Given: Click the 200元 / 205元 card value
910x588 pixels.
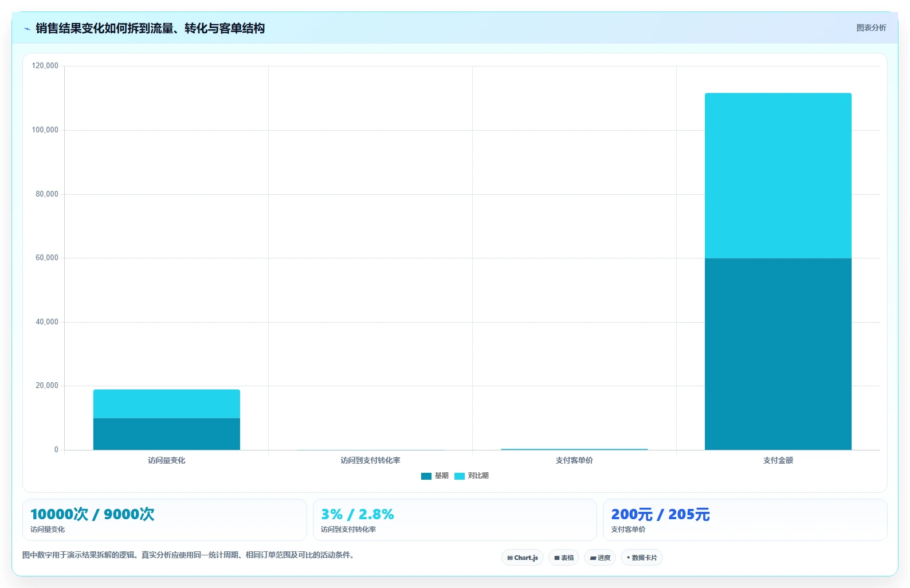Looking at the screenshot, I should pos(660,514).
